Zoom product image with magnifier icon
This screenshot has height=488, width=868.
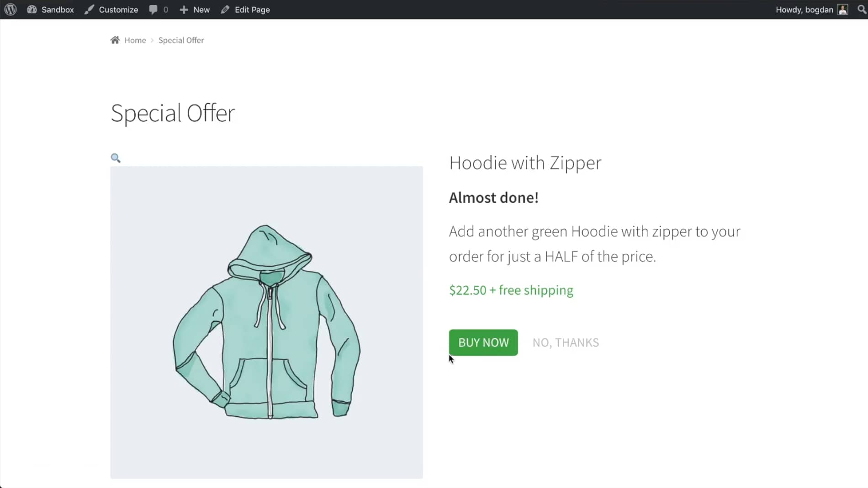[x=116, y=158]
